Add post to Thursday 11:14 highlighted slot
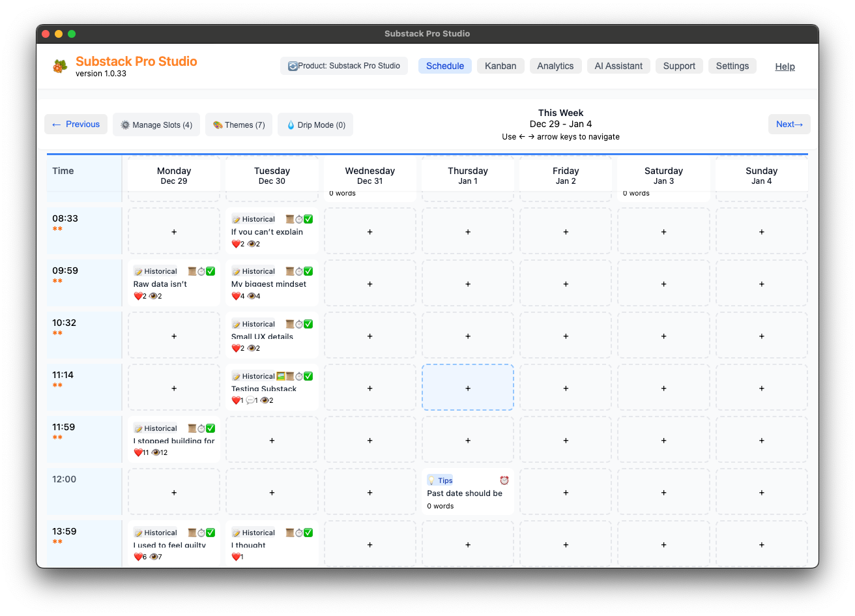The image size is (855, 616). pyautogui.click(x=468, y=388)
